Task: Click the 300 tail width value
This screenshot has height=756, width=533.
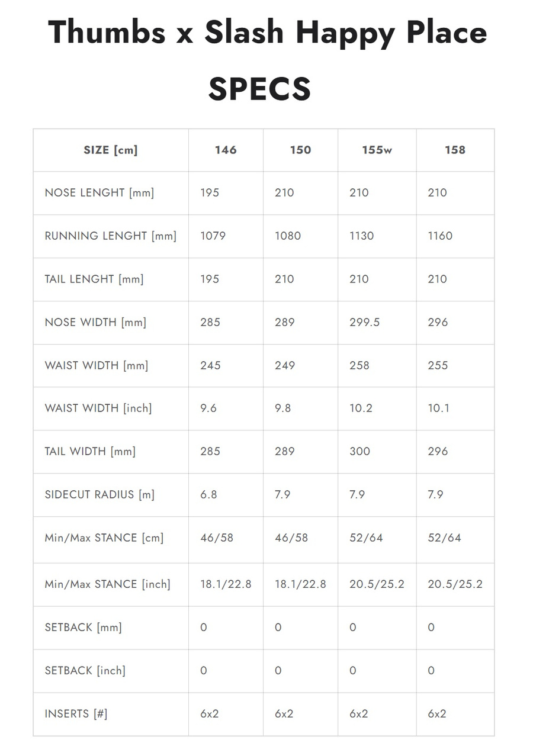Action: 359,451
